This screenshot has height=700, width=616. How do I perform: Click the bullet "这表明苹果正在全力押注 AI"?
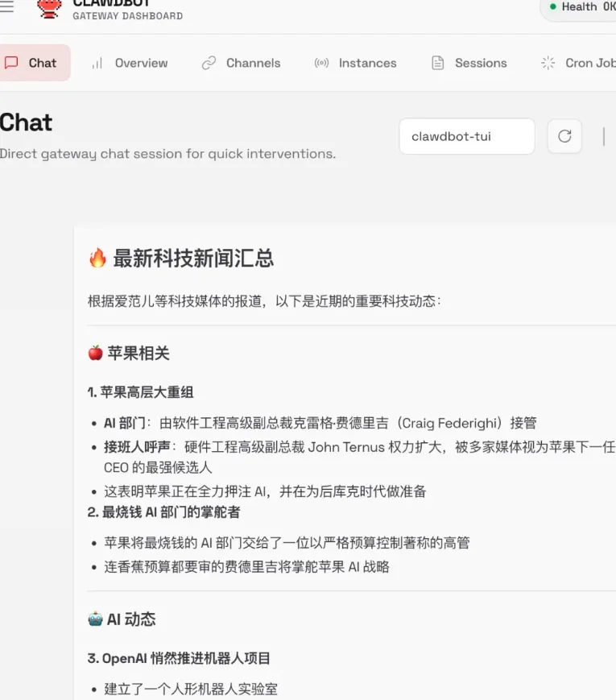[265, 491]
